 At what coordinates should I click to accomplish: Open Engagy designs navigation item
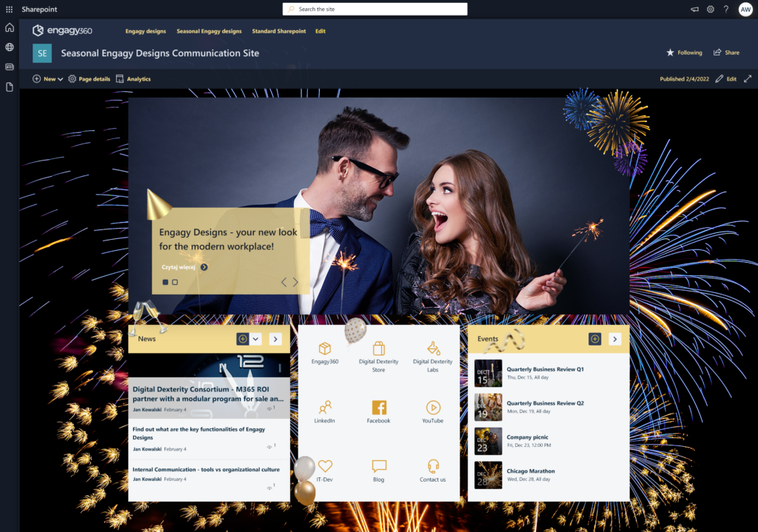tap(146, 31)
